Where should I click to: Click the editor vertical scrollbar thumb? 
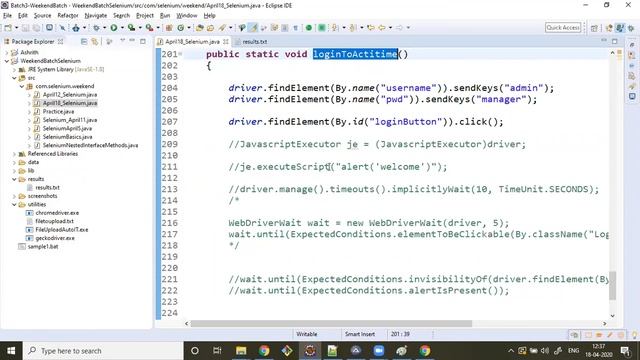[x=612, y=285]
